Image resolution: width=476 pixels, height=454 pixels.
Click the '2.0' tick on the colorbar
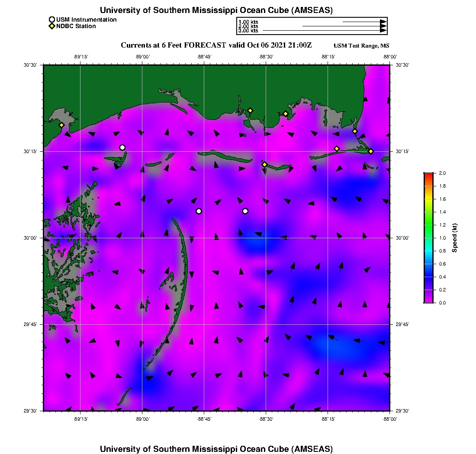pos(442,173)
